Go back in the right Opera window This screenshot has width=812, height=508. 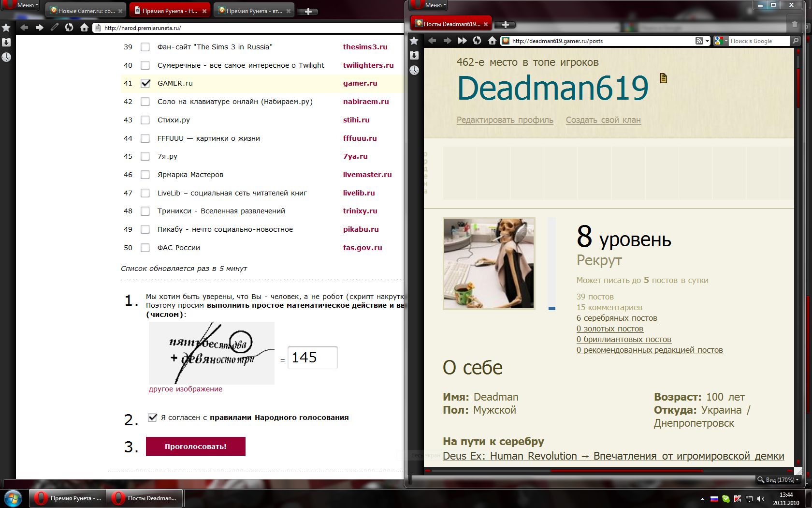point(432,41)
